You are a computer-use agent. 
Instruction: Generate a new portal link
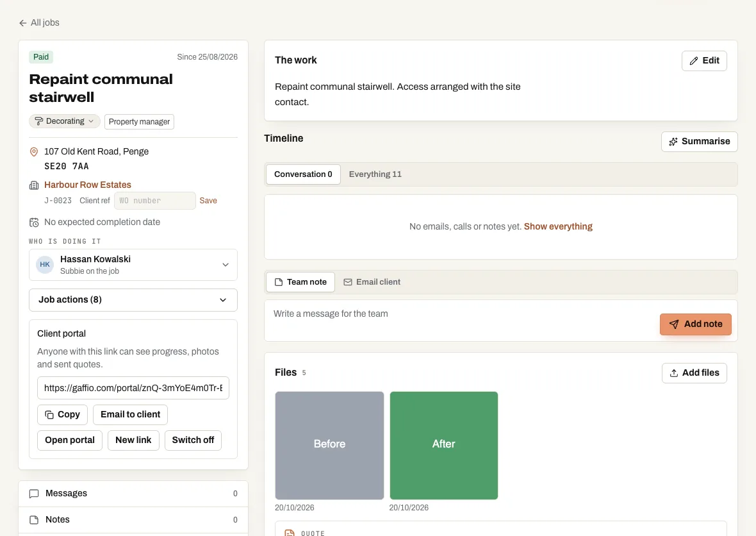tap(133, 440)
